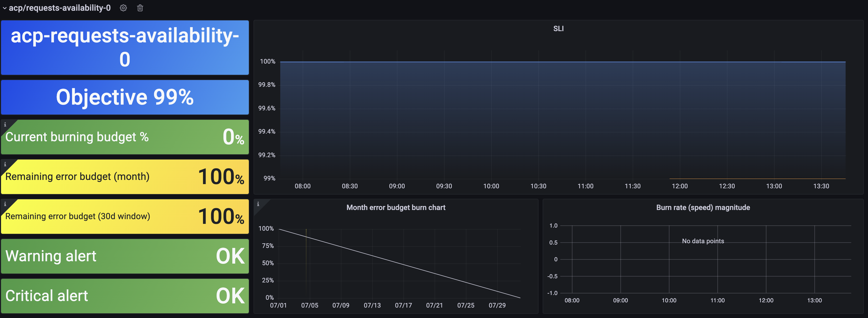This screenshot has height=318, width=868.
Task: Click info icon on Current burning budget panel
Action: tap(5, 124)
